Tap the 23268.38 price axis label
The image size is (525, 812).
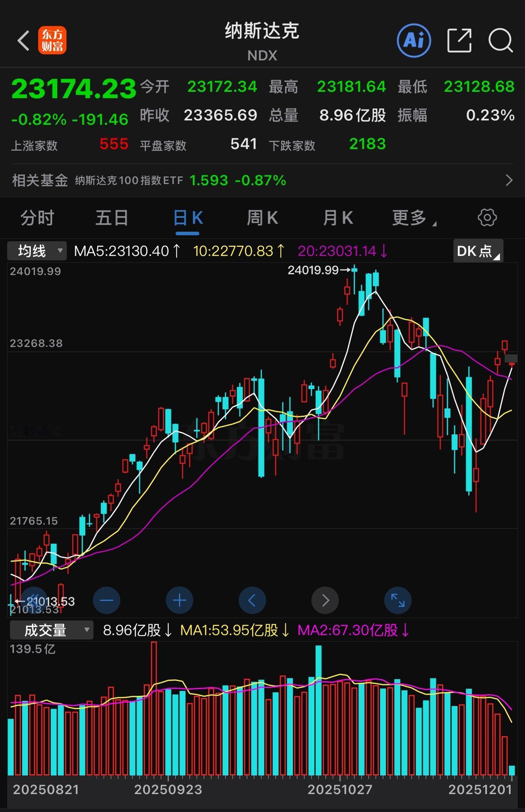(36, 343)
